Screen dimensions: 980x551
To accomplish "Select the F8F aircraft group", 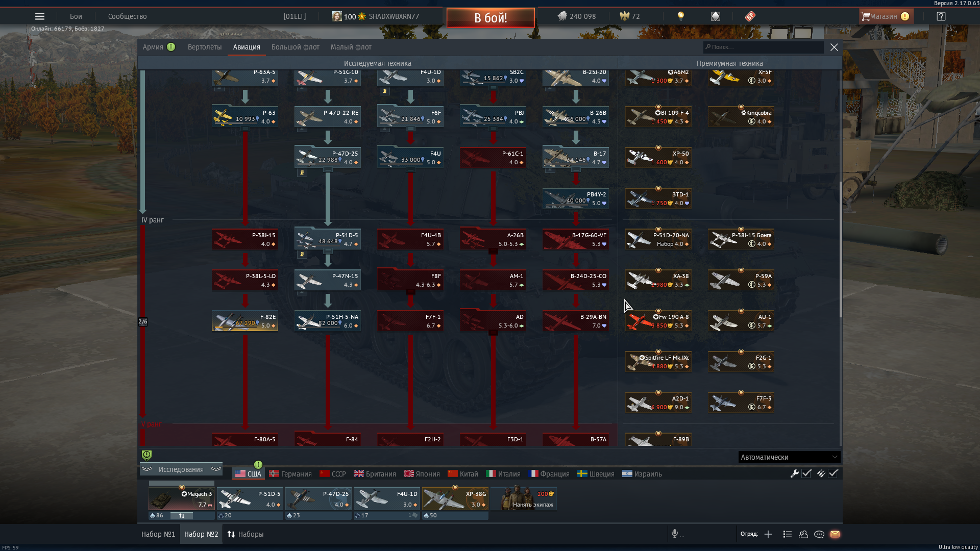I will point(410,280).
